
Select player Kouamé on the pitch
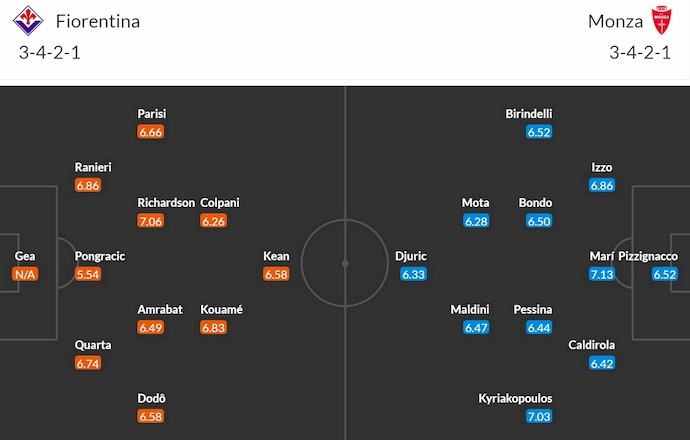click(221, 309)
